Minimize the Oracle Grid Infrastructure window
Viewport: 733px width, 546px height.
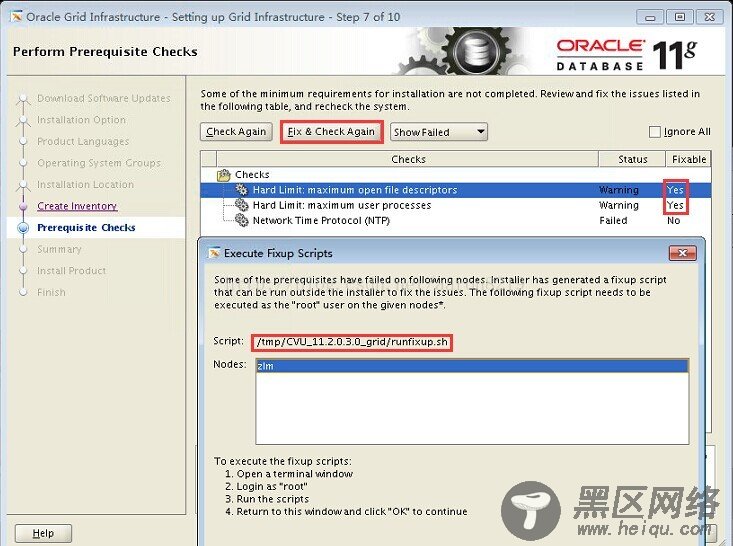point(650,17)
